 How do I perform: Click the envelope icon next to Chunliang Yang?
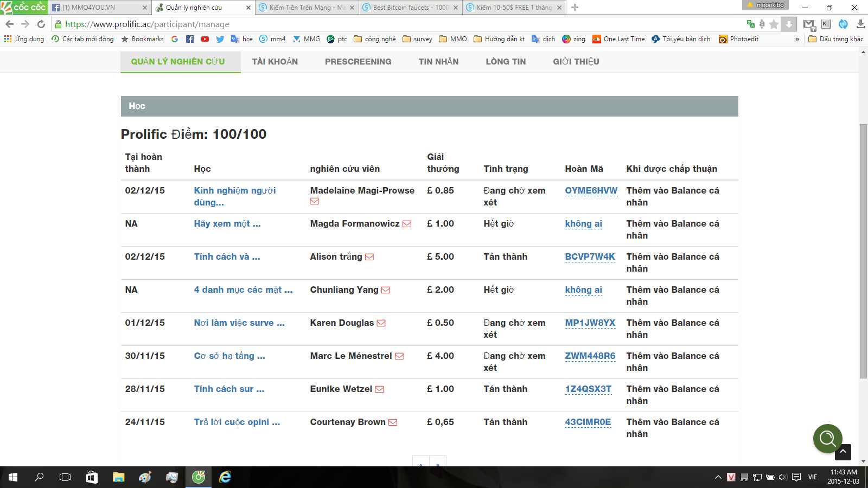point(386,290)
